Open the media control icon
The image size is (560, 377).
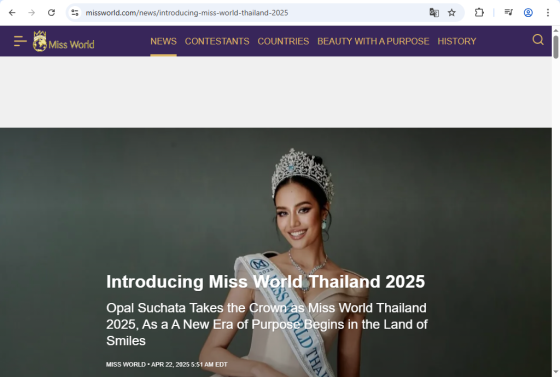click(x=509, y=13)
